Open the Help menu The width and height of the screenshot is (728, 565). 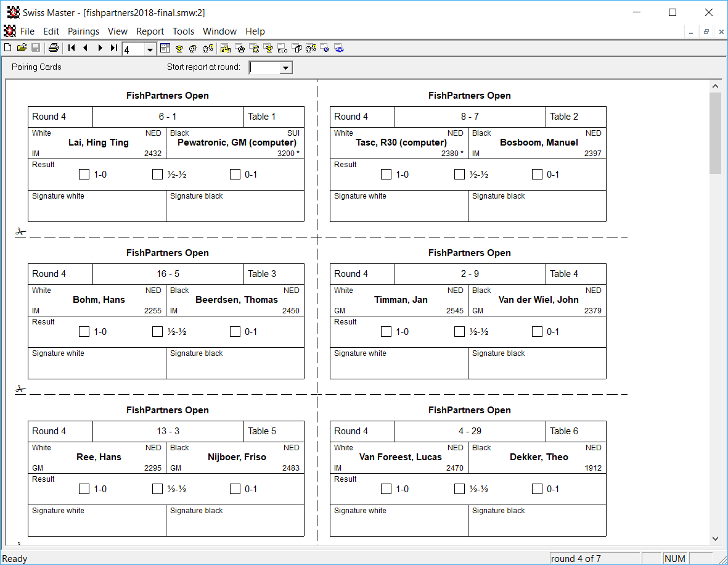coord(255,31)
